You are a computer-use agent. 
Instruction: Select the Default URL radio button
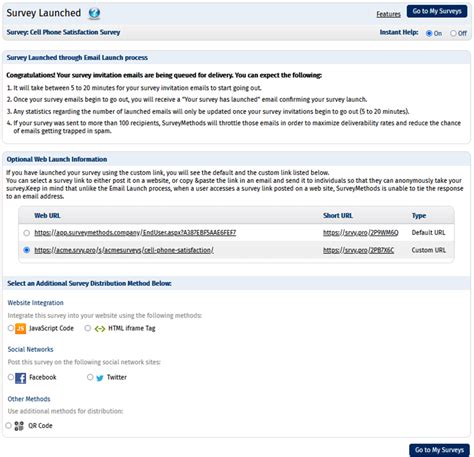[27, 233]
